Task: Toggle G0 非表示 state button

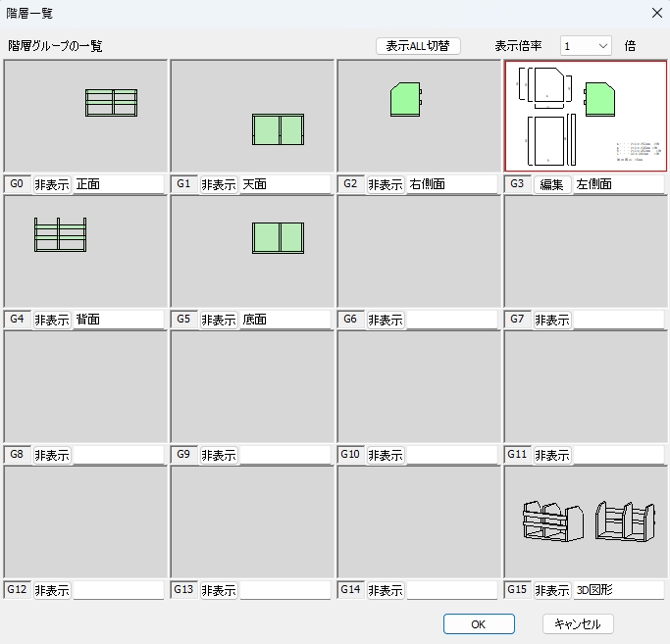Action: click(52, 184)
